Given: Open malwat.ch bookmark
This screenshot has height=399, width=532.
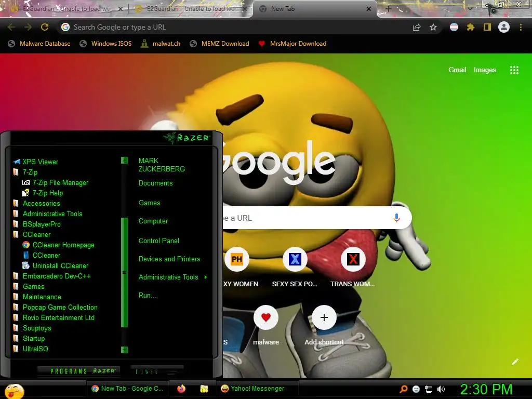Looking at the screenshot, I should click(x=161, y=44).
